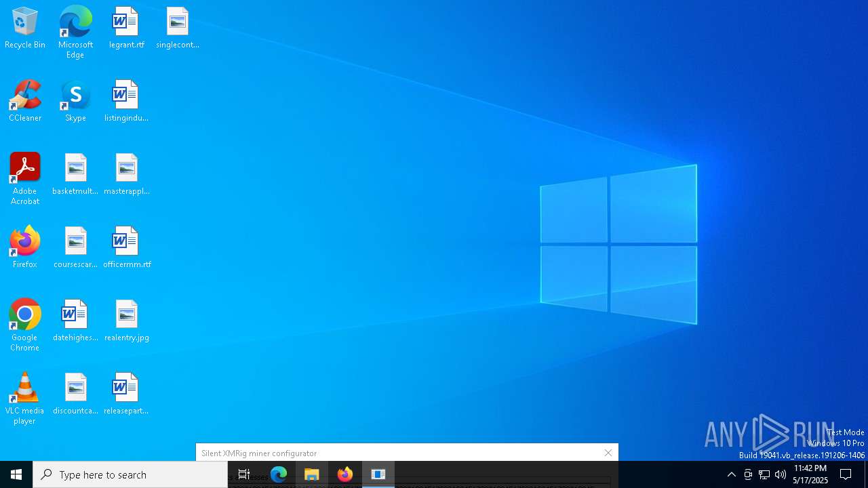The height and width of the screenshot is (488, 868).
Task: Launch VLC media player shortcut
Action: [x=25, y=399]
